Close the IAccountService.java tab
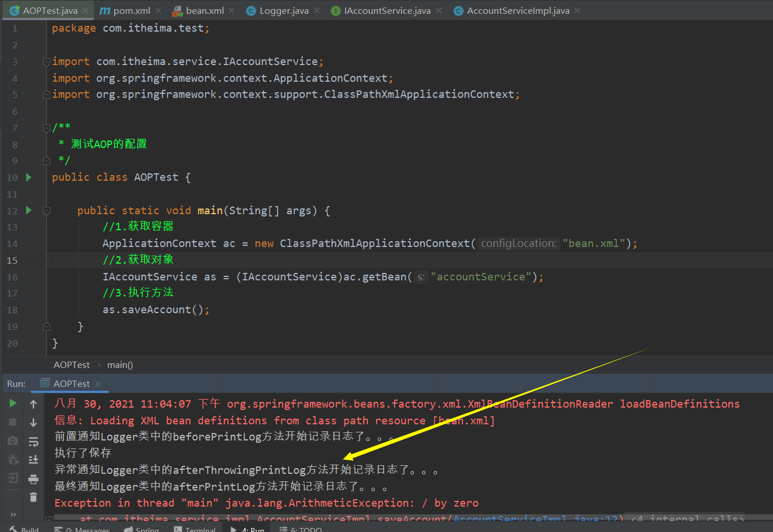 pos(439,11)
